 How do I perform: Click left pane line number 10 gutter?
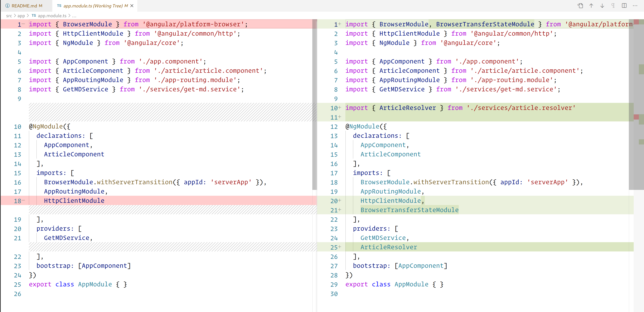18,127
